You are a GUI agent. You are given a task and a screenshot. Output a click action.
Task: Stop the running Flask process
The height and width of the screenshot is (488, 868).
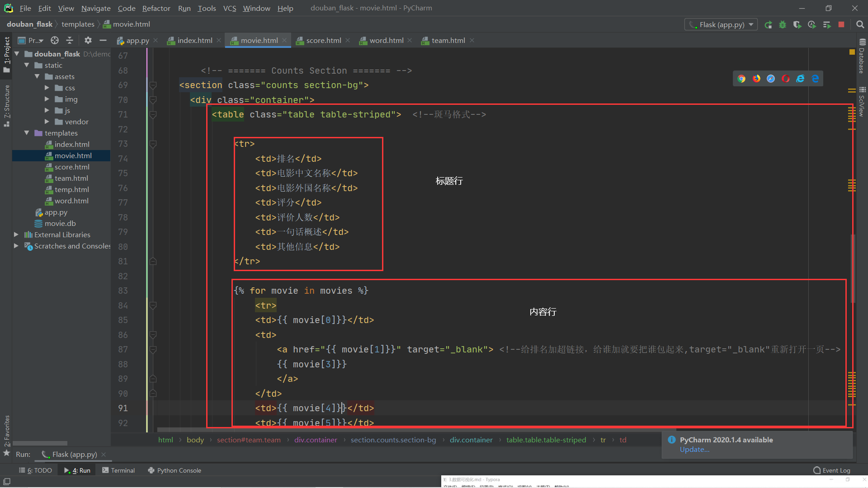tap(841, 25)
